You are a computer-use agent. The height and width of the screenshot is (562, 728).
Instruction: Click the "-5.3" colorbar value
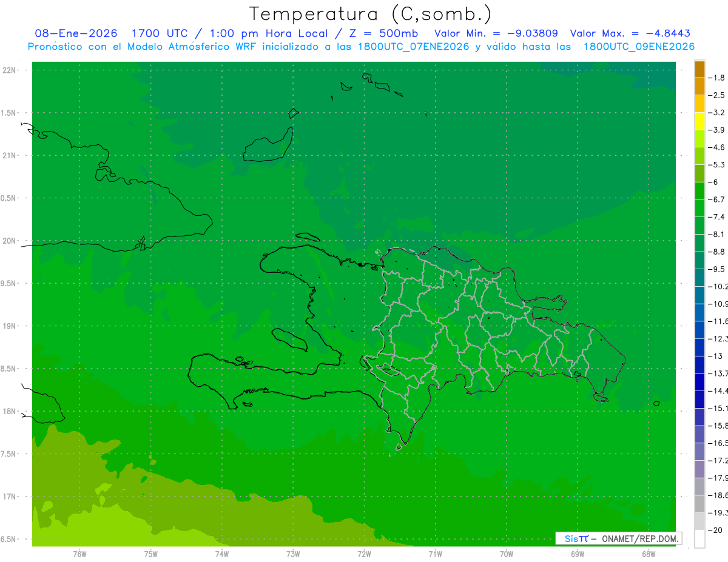[717, 164]
